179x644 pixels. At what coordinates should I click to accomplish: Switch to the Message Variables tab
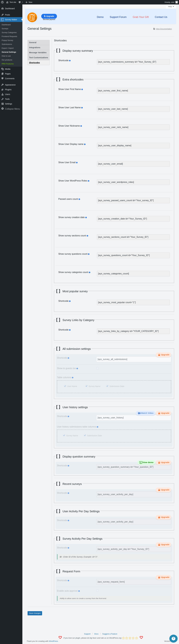pos(39,53)
